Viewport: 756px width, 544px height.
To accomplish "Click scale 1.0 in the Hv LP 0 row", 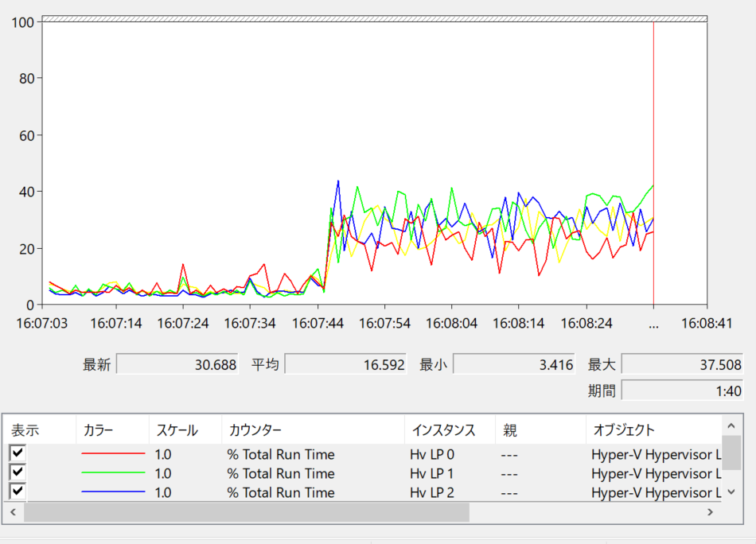I will 163,454.
